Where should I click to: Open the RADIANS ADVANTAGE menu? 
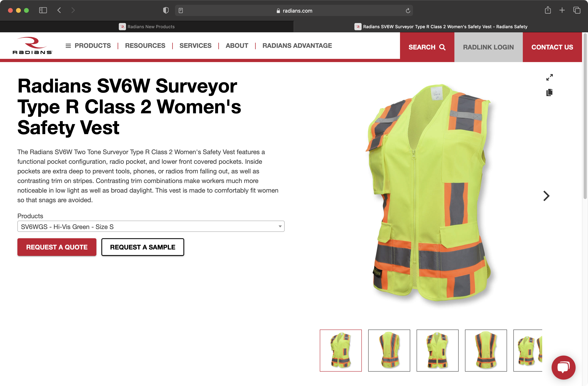click(297, 46)
